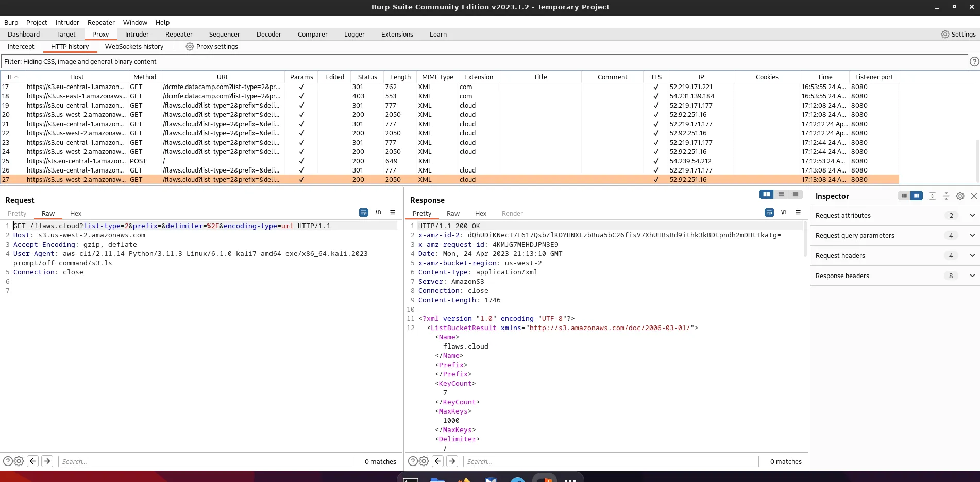Toggle request line wrap icon

(364, 212)
